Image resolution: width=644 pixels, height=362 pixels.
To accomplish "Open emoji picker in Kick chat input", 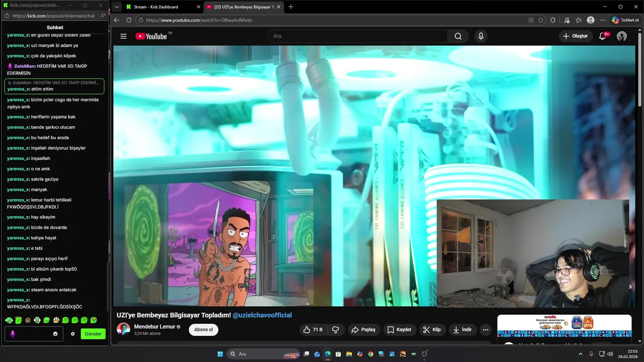I will click(55, 334).
